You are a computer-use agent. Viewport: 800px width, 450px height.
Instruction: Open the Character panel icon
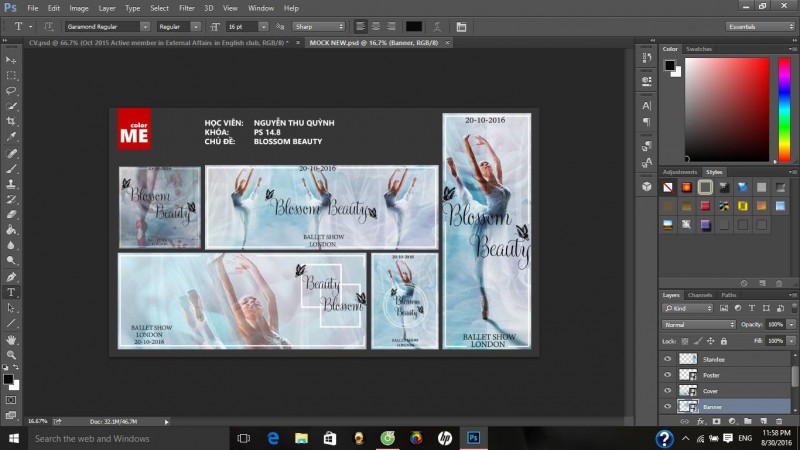(646, 106)
